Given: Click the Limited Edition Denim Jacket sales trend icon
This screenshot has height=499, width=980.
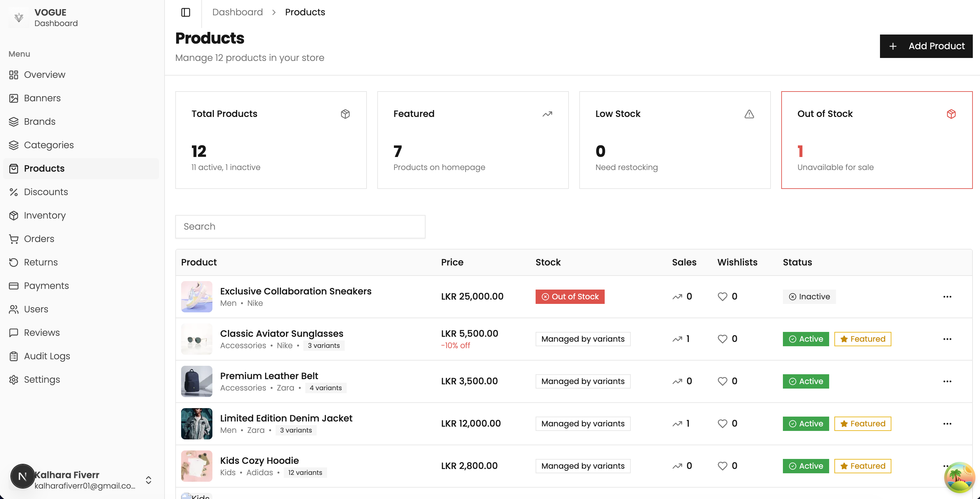Looking at the screenshot, I should [677, 424].
